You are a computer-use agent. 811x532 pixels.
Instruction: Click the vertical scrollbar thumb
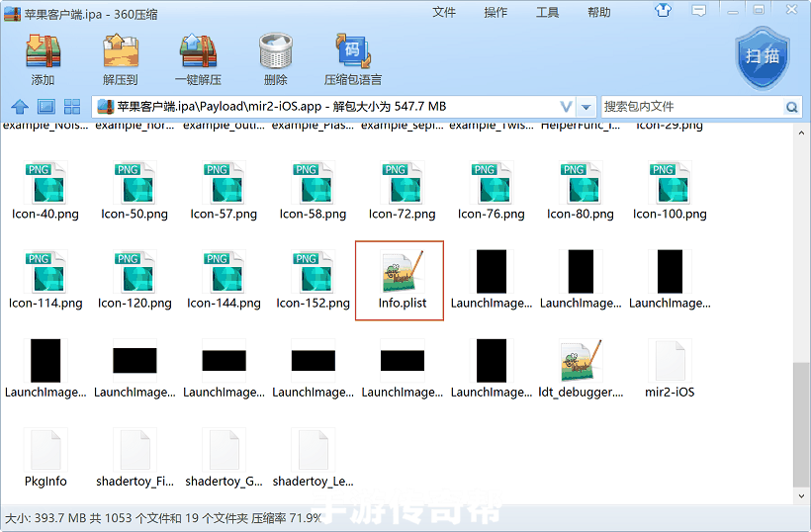801,424
